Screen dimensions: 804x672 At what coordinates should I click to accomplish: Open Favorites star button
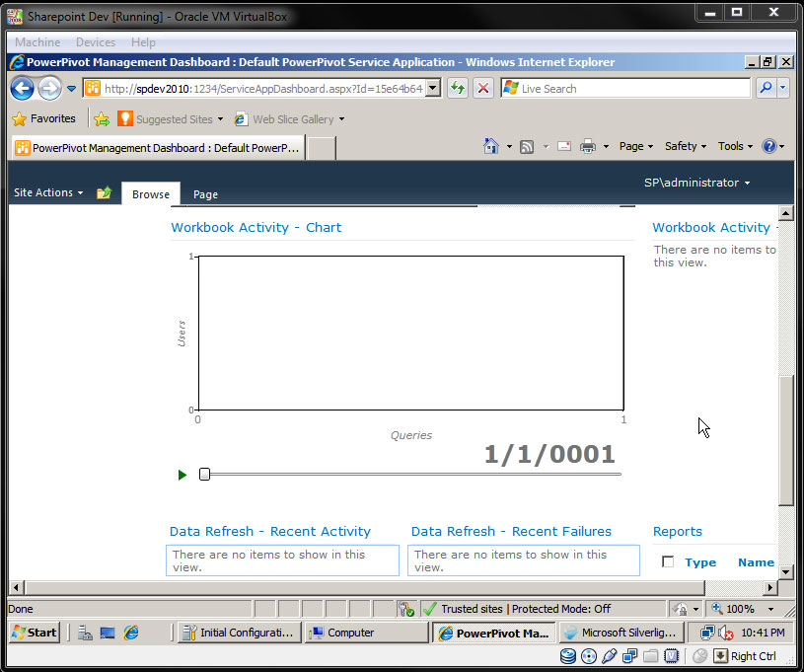(x=43, y=119)
